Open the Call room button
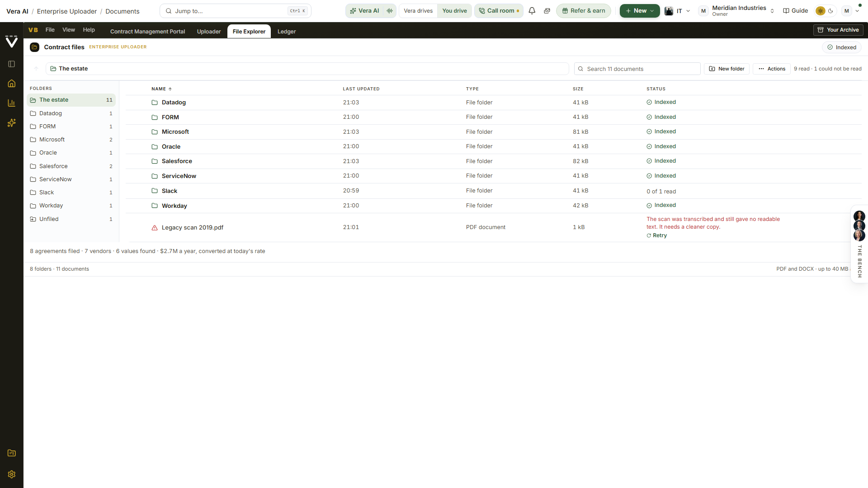This screenshot has height=488, width=868. tap(499, 11)
